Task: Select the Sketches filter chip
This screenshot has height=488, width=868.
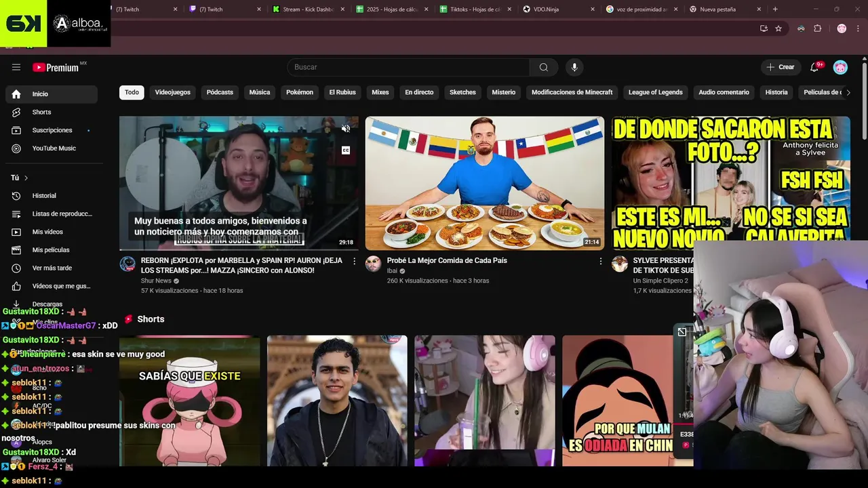Action: (x=462, y=92)
